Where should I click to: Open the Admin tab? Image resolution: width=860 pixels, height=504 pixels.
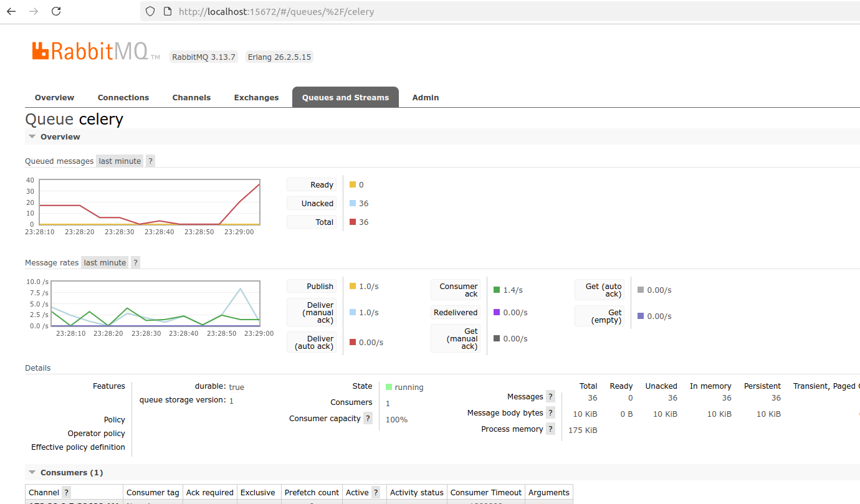[426, 97]
